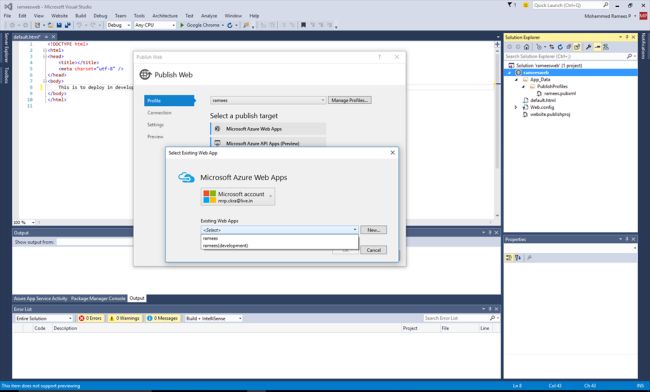This screenshot has width=650, height=392.
Task: Collapse the App_Data folder in Solution Explorer
Action: (517, 80)
